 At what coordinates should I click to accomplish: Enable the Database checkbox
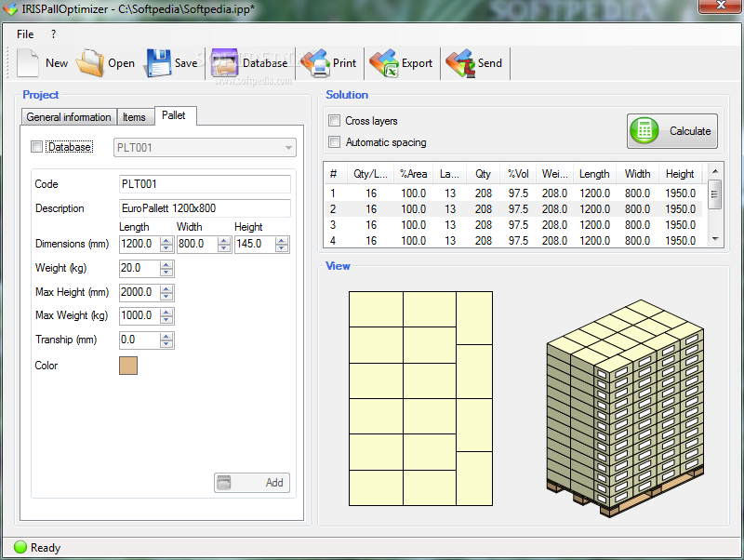36,147
